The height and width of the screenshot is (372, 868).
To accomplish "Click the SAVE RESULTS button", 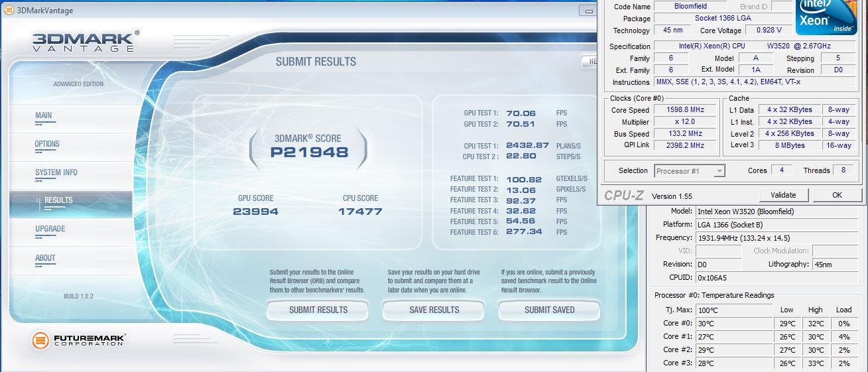I will (x=434, y=310).
